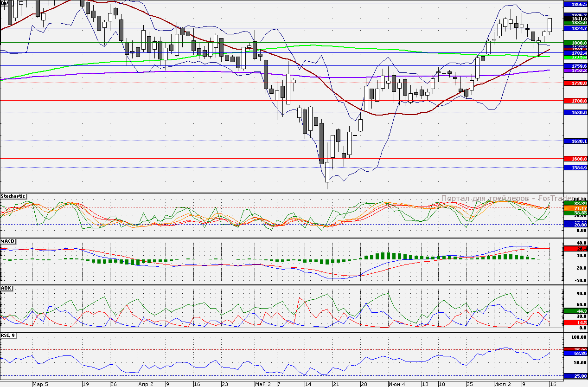This screenshot has width=588, height=387.
Task: Click the RSI, 9 indicator label
Action: pyautogui.click(x=8, y=335)
